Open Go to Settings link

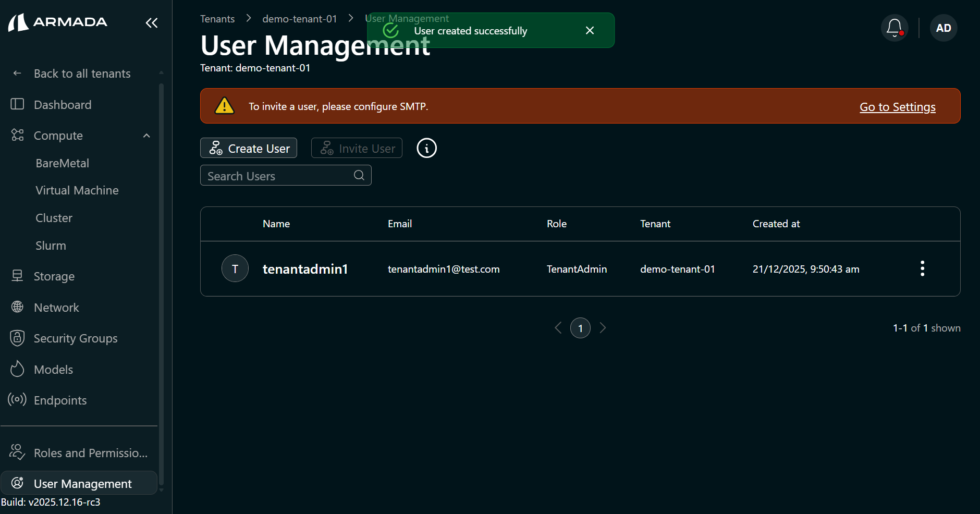[897, 106]
